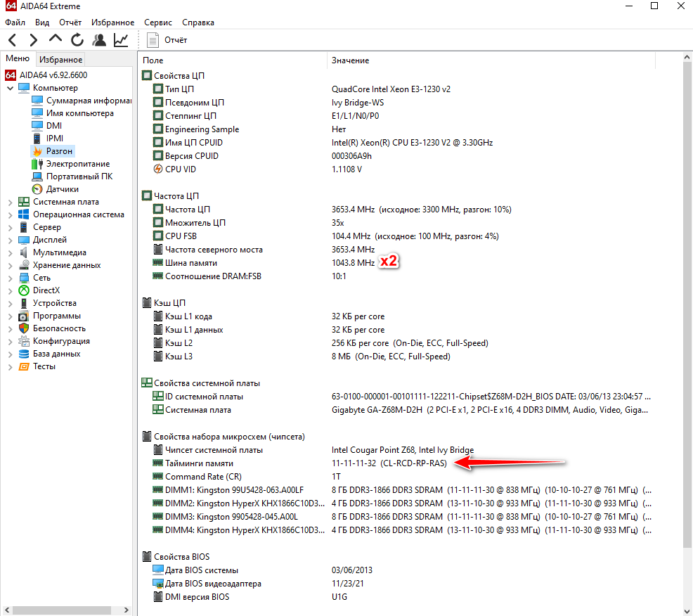The image size is (693, 616).
Task: Click the DirectX Xbox icon
Action: tap(24, 290)
